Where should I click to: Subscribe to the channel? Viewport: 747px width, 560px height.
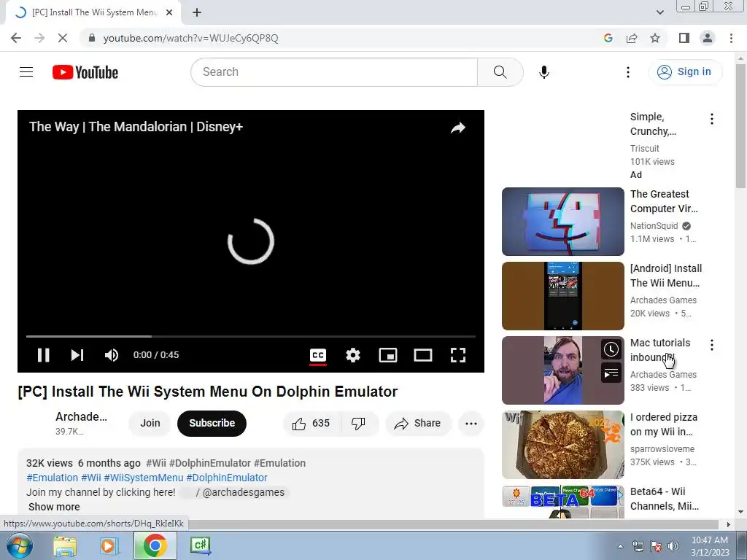(212, 423)
